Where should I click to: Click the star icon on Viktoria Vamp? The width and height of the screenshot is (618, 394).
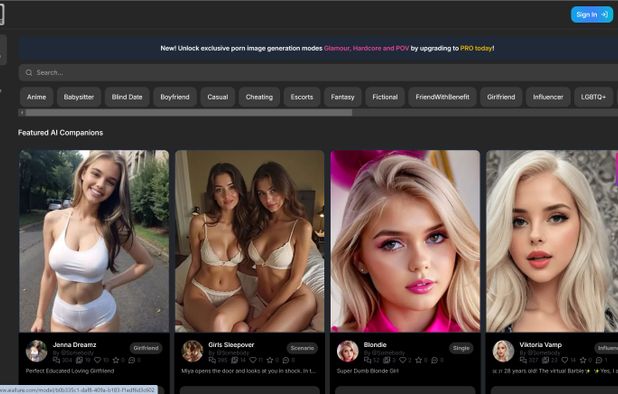[583, 360]
